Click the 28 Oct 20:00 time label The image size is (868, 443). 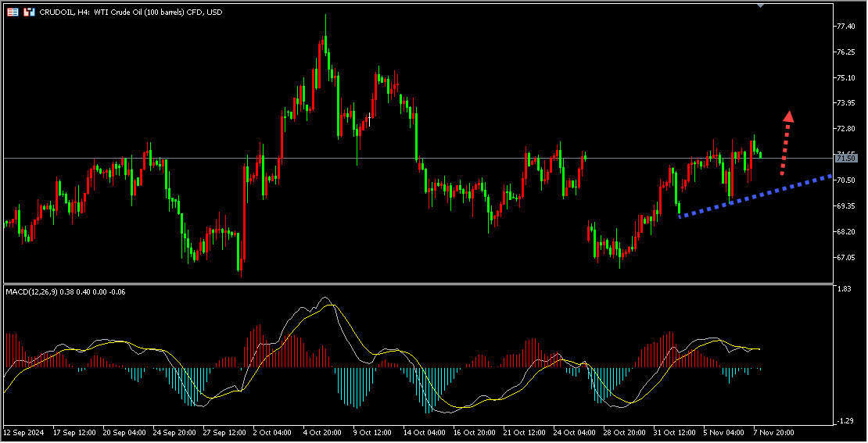click(x=625, y=431)
